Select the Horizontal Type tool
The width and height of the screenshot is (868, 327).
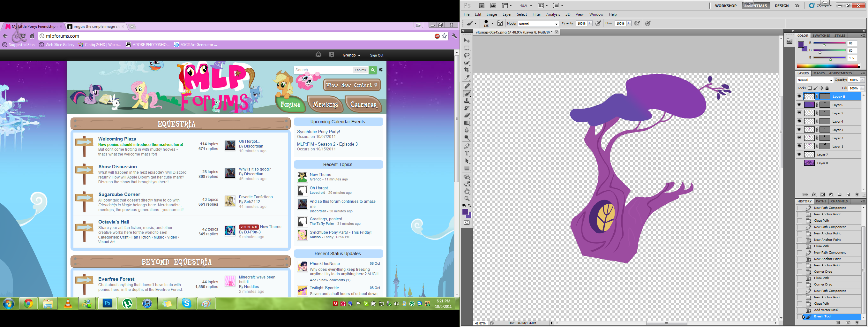click(x=467, y=153)
